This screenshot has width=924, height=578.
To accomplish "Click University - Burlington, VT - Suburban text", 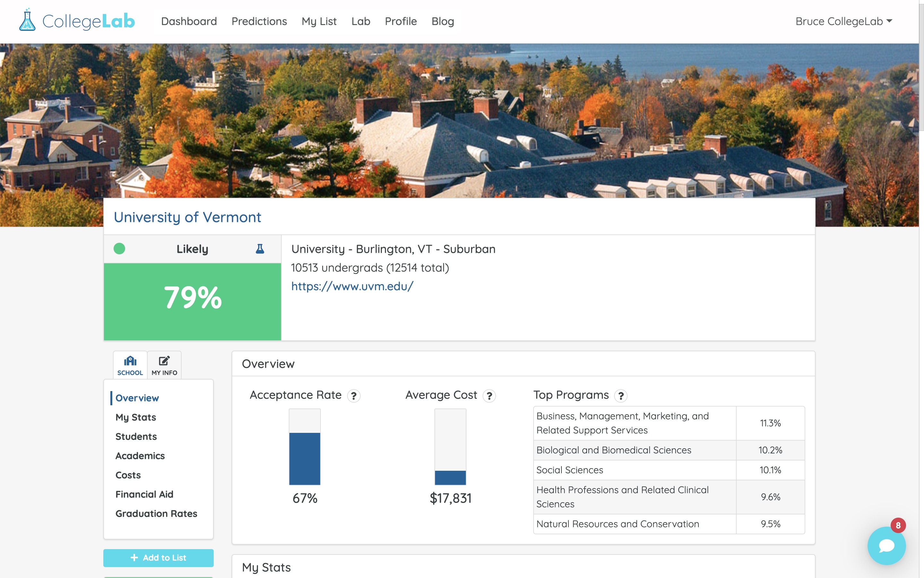I will pos(393,249).
